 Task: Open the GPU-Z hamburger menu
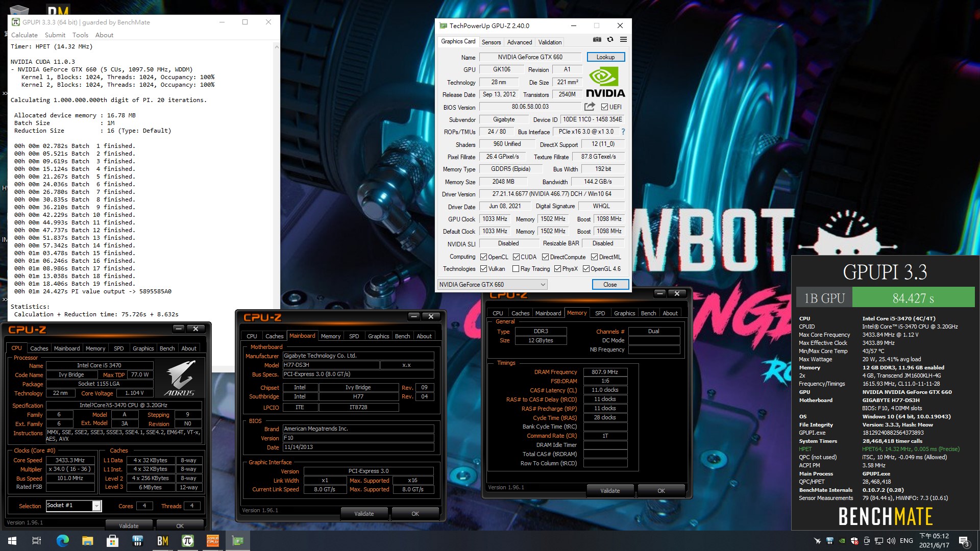tap(623, 40)
